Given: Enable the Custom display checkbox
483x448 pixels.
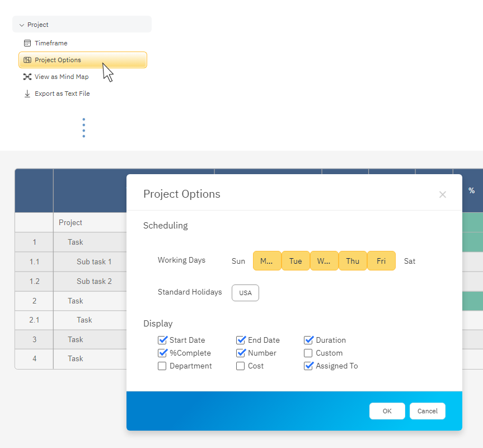Looking at the screenshot, I should tap(308, 353).
